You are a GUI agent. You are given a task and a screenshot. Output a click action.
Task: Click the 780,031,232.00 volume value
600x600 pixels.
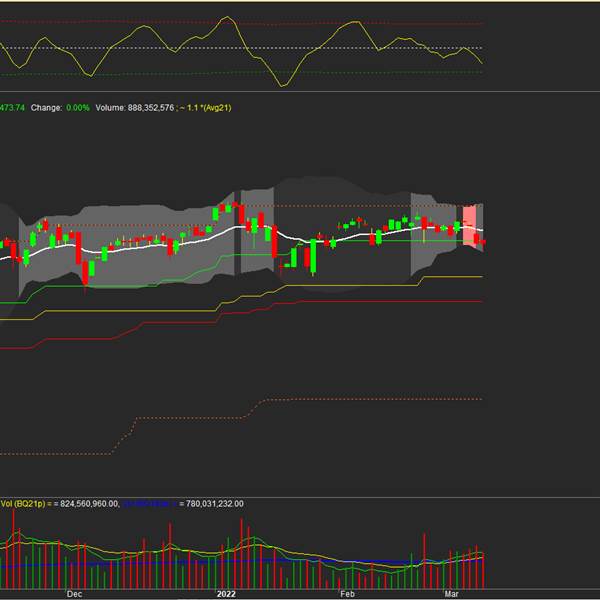(x=214, y=504)
